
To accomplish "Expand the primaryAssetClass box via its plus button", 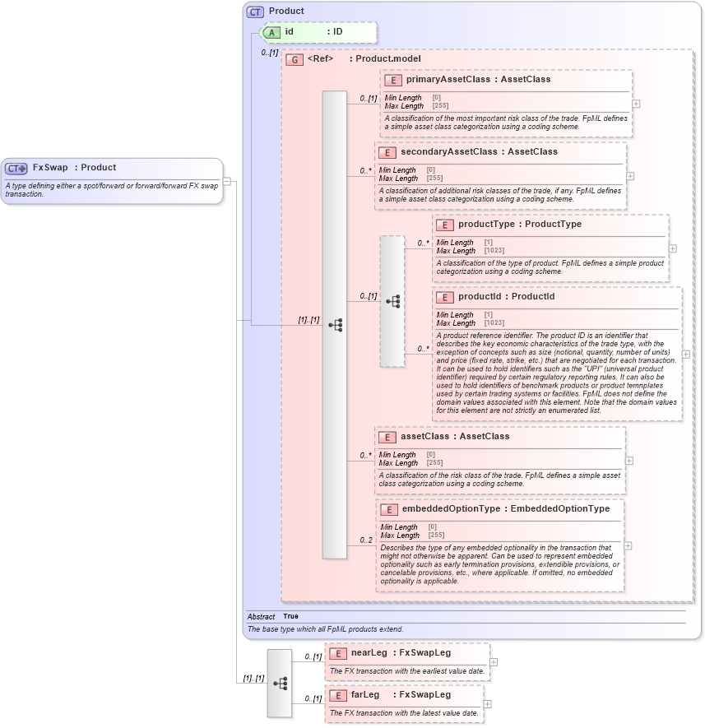I will (x=635, y=104).
